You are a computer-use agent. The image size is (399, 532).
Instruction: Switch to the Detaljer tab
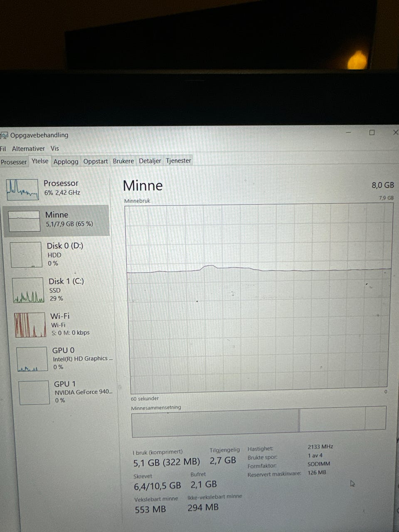pos(150,161)
